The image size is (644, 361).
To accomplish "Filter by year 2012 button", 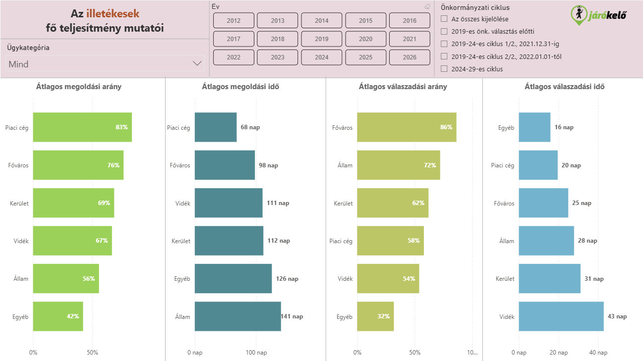I will [234, 21].
